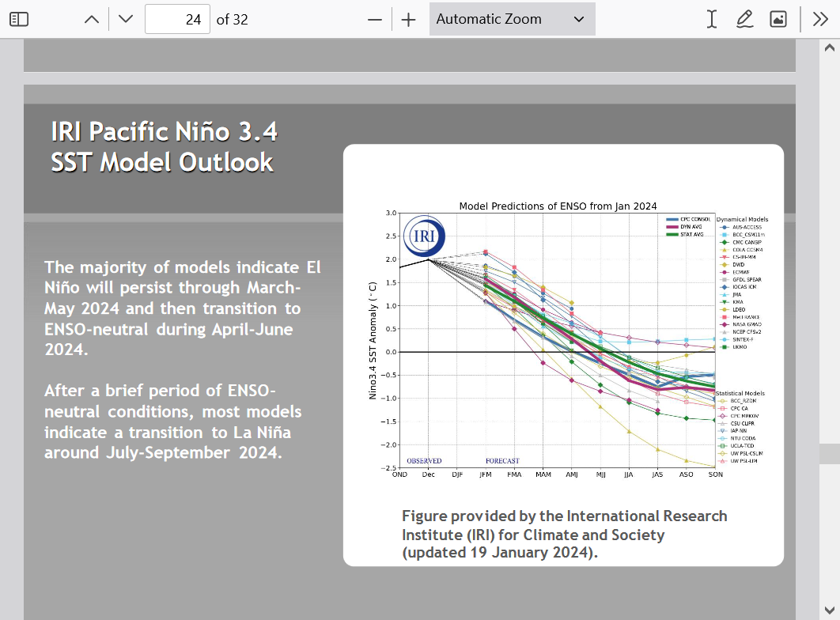Click the chart title Model Predictions of ENSO
The width and height of the screenshot is (840, 620).
[558, 206]
